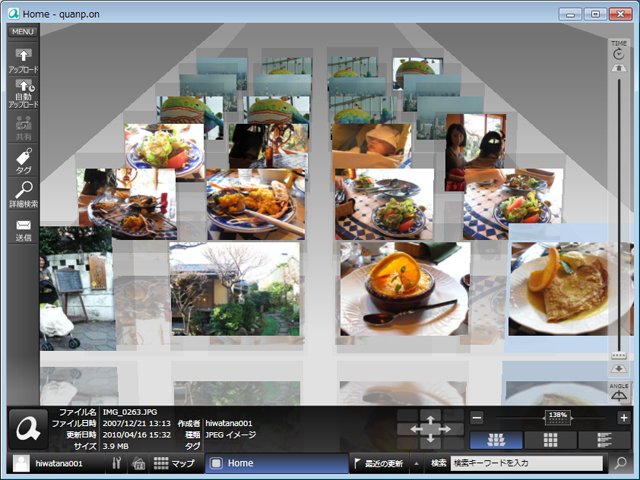Expand the small arrow next to 最近の更新

click(x=416, y=463)
